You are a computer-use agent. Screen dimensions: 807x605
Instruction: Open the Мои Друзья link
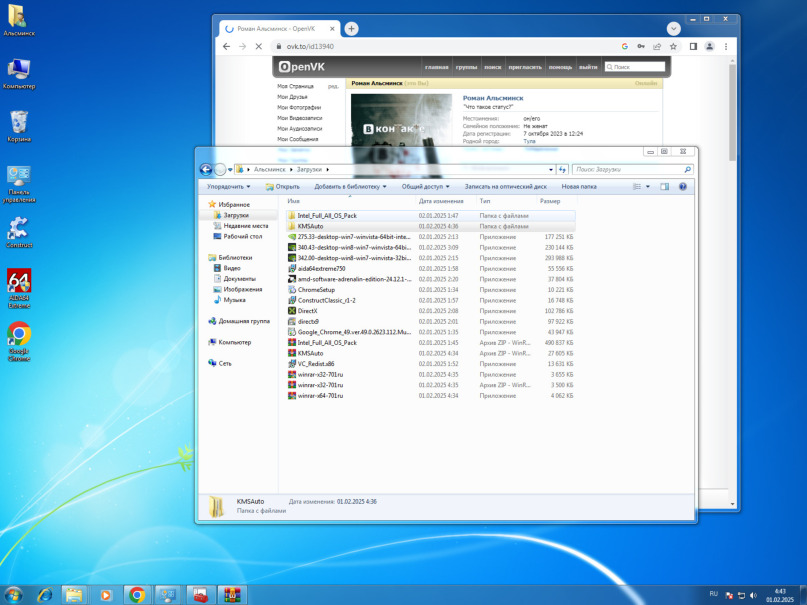pos(293,97)
